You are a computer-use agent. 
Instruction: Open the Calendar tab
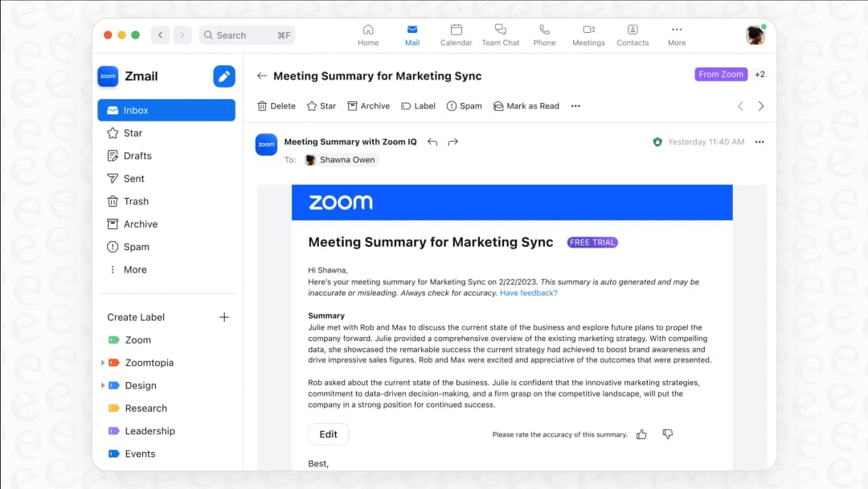[457, 35]
